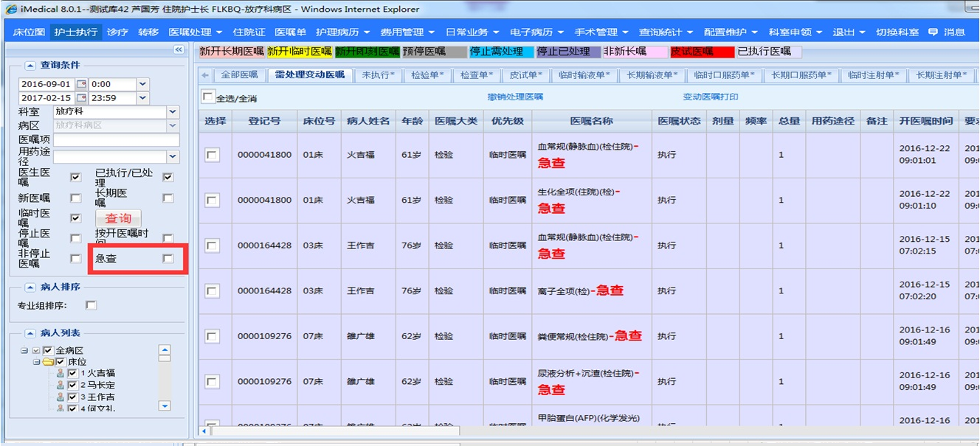Click the 床位图 menu item
This screenshot has width=980, height=446.
[29, 32]
